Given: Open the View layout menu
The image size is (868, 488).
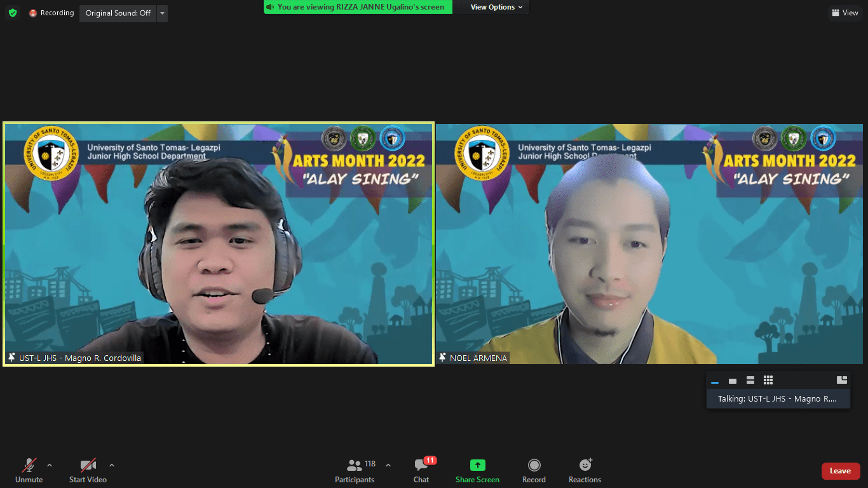Looking at the screenshot, I should (x=844, y=13).
